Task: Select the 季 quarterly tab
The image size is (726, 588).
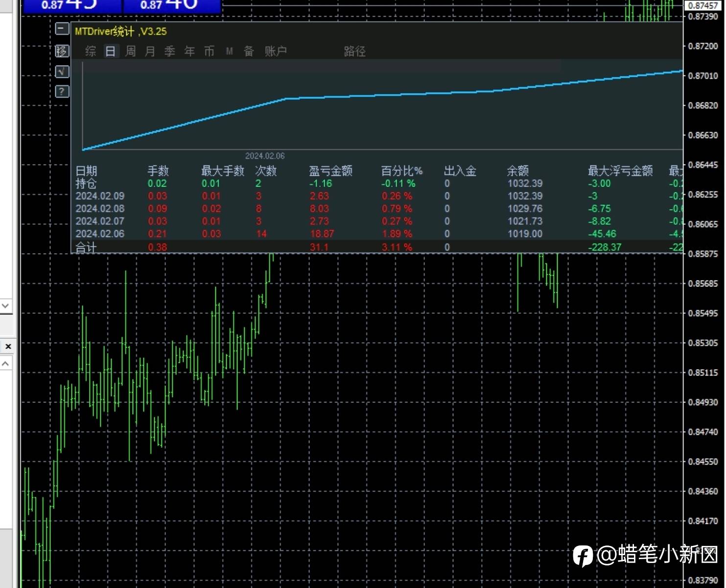Action: (x=170, y=51)
